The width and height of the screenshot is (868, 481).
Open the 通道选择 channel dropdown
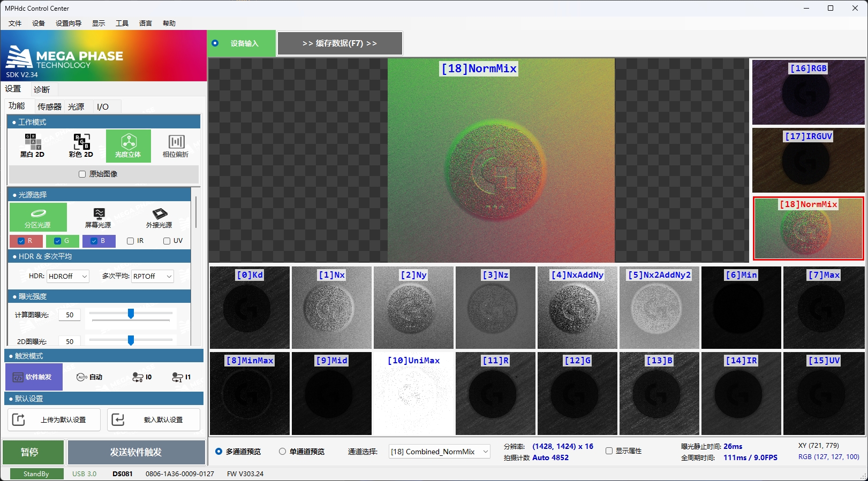coord(440,452)
